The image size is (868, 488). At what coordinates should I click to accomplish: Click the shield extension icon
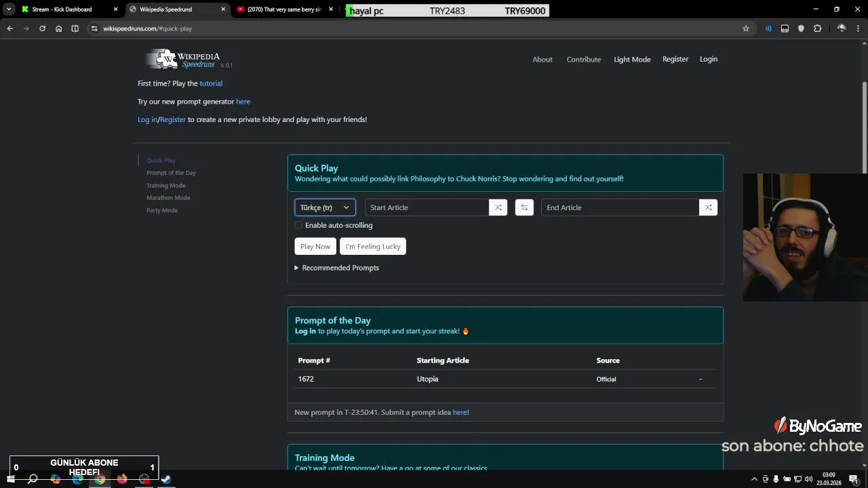[801, 28]
